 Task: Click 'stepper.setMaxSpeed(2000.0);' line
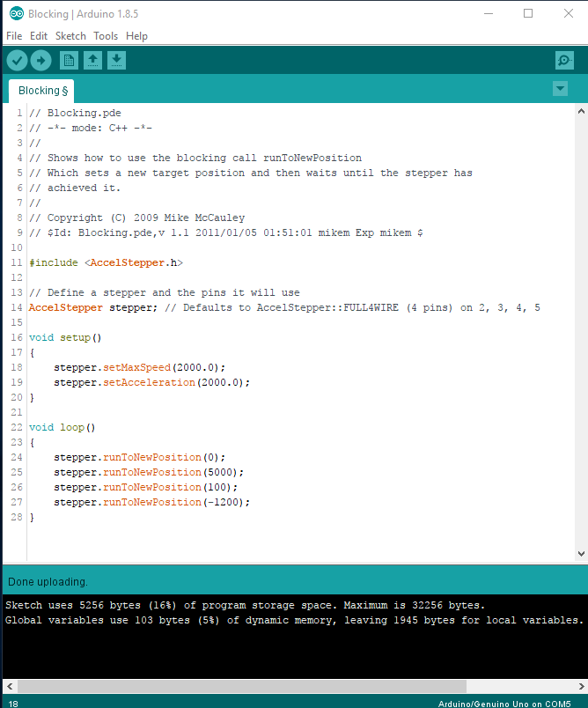(x=139, y=367)
